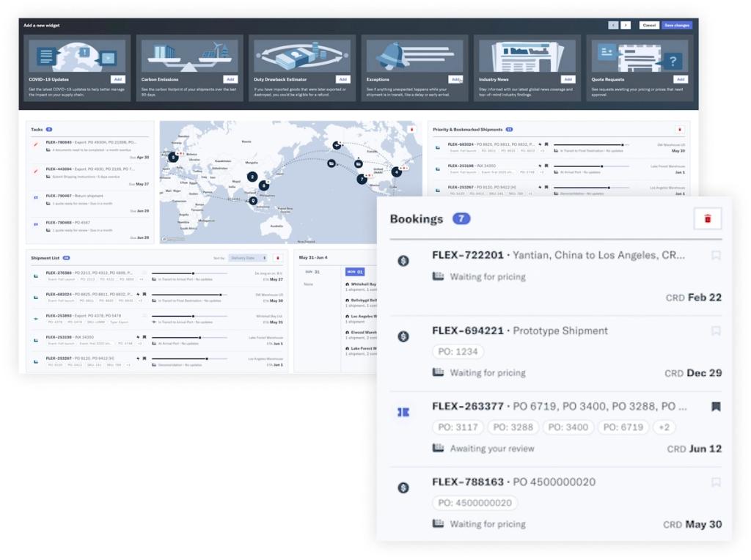Screen dimensions: 751x560
Task: Add the Exceptions widget
Action: [455, 79]
